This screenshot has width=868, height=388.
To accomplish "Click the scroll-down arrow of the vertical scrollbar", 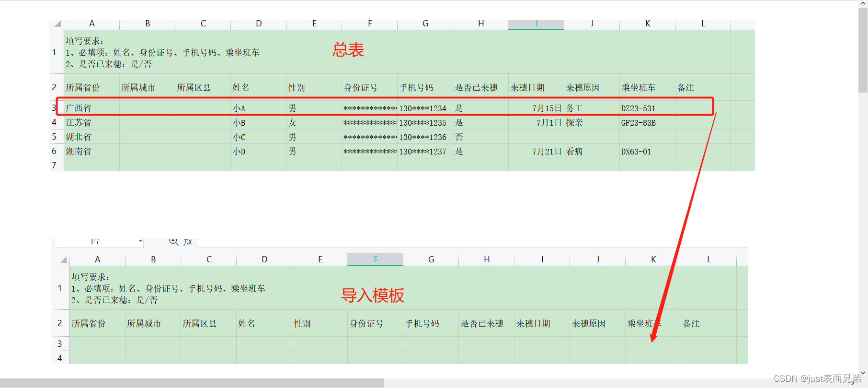I will (x=863, y=373).
